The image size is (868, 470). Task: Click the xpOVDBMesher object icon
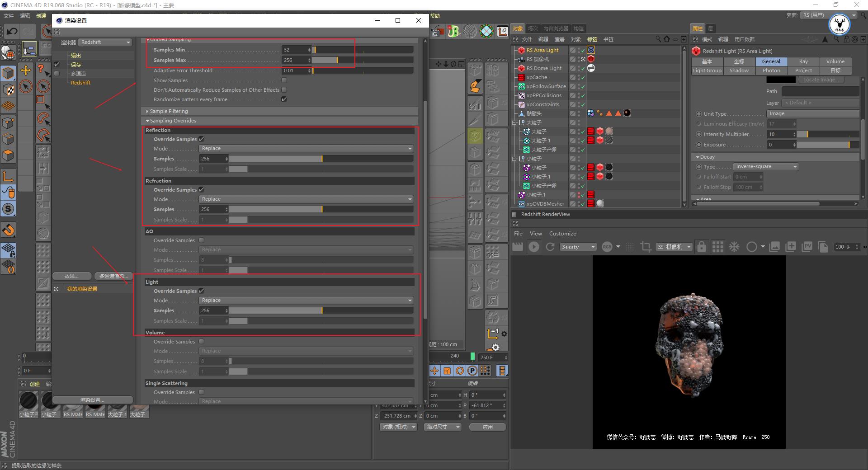521,204
